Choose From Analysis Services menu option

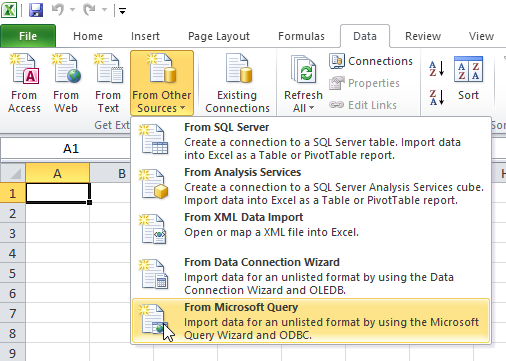pyautogui.click(x=311, y=186)
